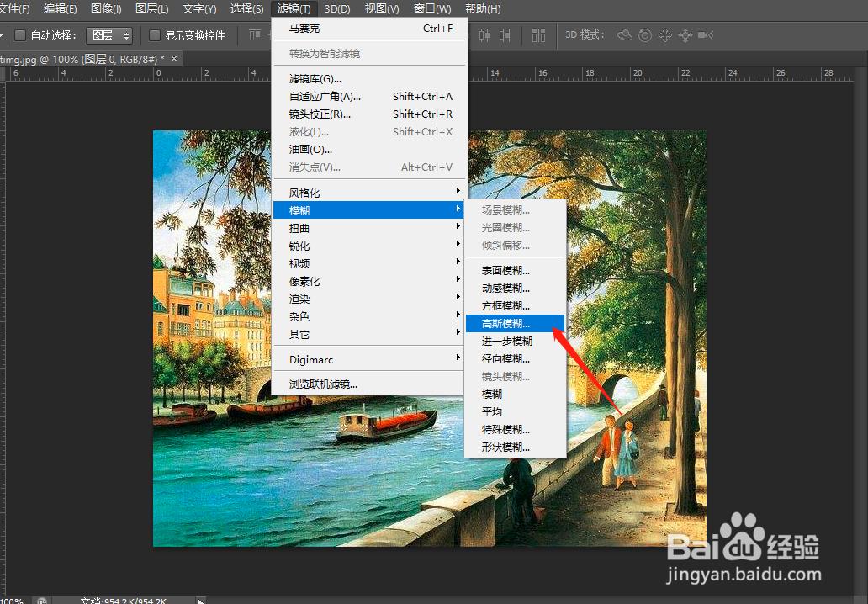
Task: Select the 3D zoom camera mode icon
Action: (705, 35)
